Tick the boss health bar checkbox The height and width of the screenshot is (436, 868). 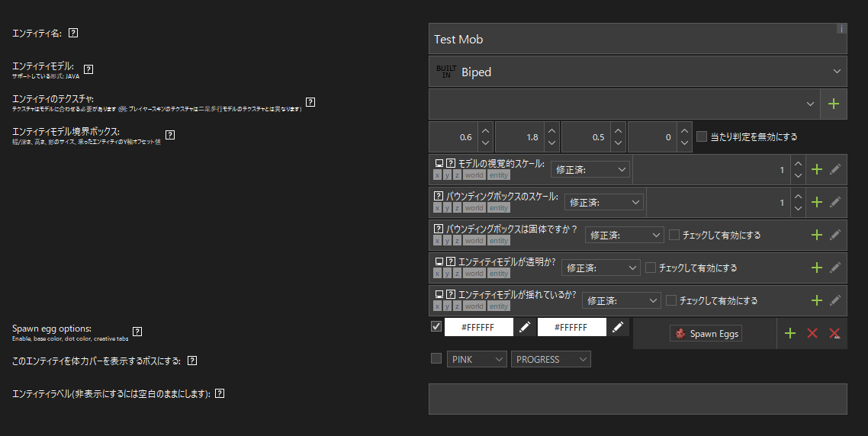point(436,358)
